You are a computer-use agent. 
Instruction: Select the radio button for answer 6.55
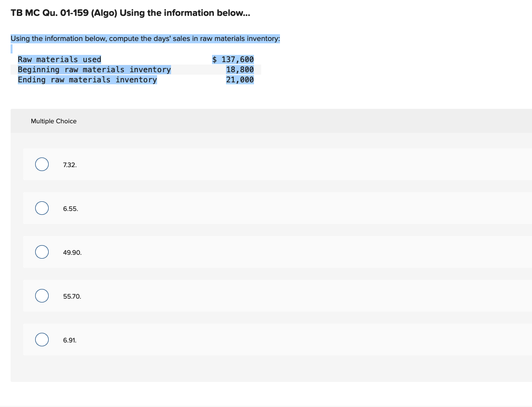[x=41, y=208]
